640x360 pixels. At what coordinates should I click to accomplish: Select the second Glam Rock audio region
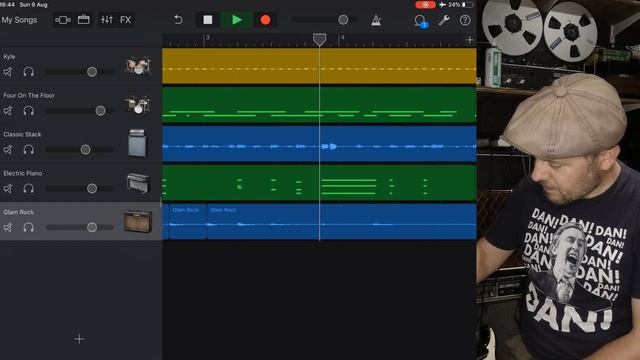[x=341, y=222]
